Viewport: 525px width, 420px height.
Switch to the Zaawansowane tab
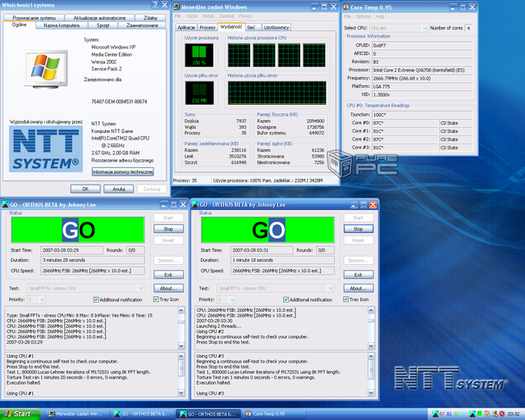142,25
